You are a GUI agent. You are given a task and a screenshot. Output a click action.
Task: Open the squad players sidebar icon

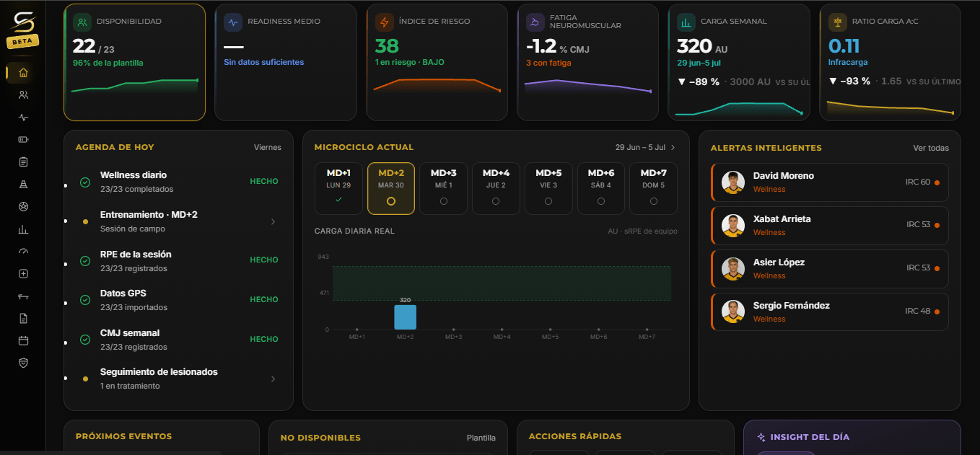coord(23,94)
